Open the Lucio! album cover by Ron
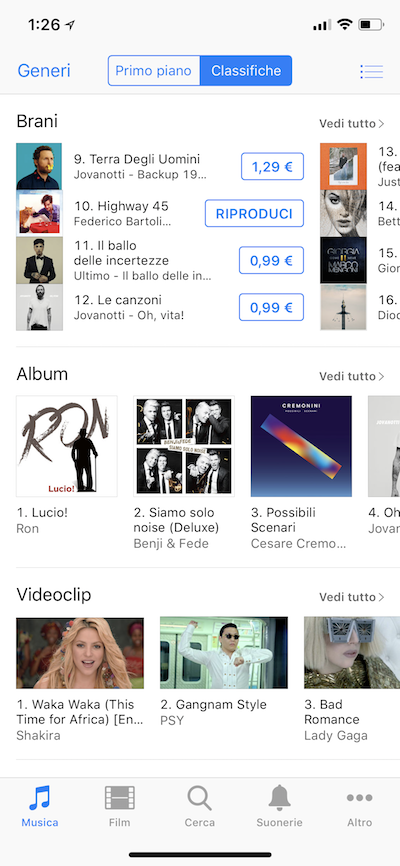 (67, 446)
